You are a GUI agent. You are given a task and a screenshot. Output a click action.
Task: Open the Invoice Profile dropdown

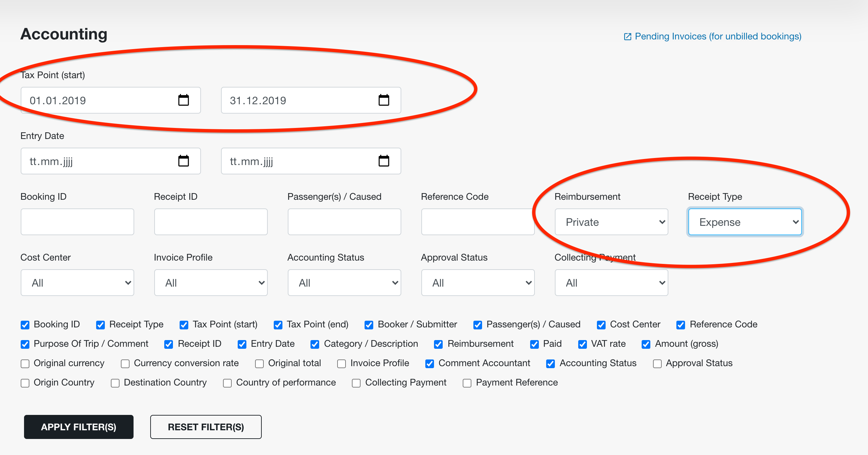click(211, 283)
